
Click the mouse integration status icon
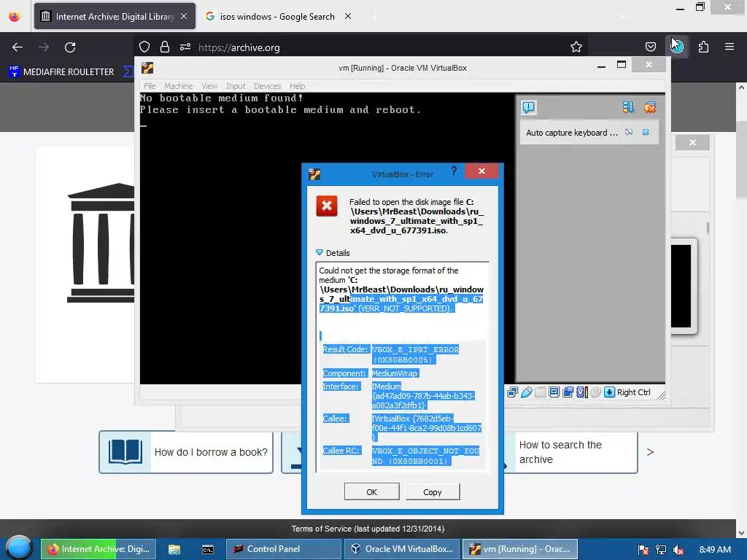(595, 392)
